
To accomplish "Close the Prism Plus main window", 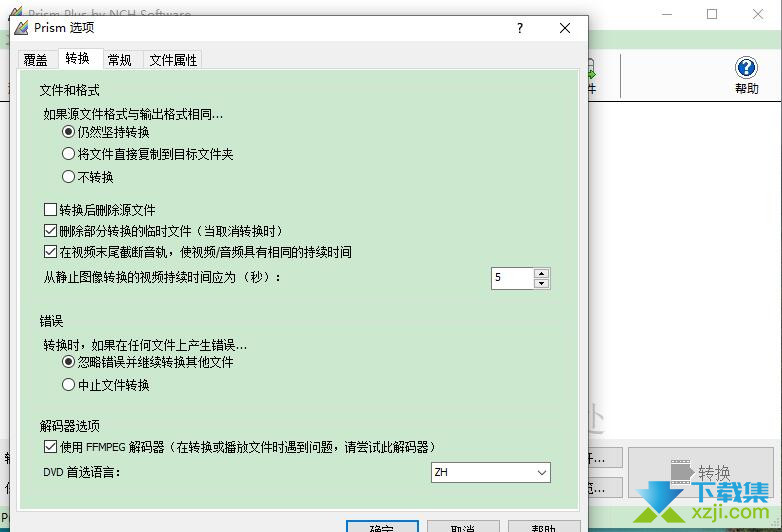I will pyautogui.click(x=758, y=14).
